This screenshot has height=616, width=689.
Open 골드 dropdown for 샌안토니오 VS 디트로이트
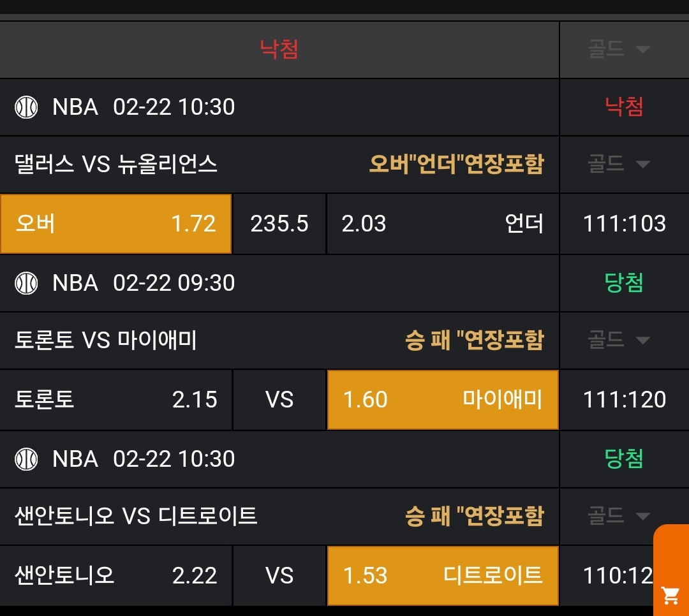pyautogui.click(x=618, y=515)
